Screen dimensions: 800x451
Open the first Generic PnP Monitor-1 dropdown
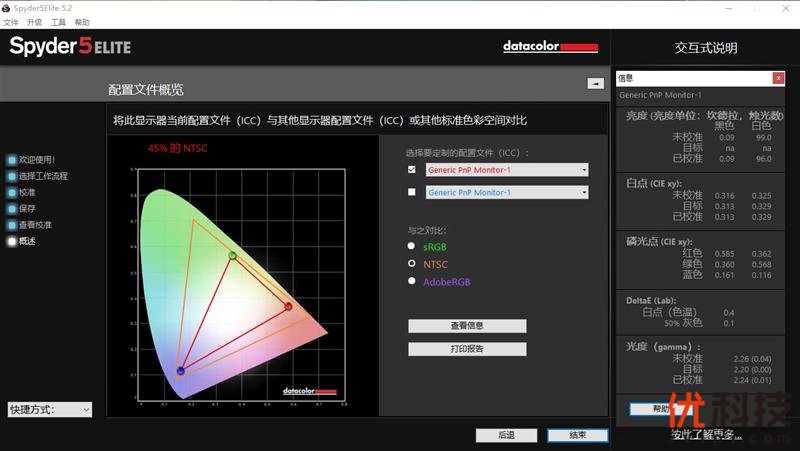click(x=507, y=170)
